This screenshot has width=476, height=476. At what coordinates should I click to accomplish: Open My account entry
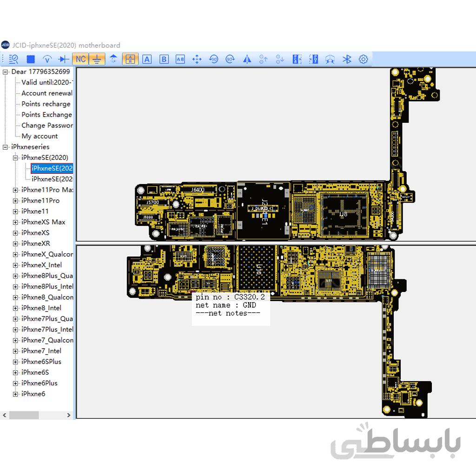[x=40, y=136]
